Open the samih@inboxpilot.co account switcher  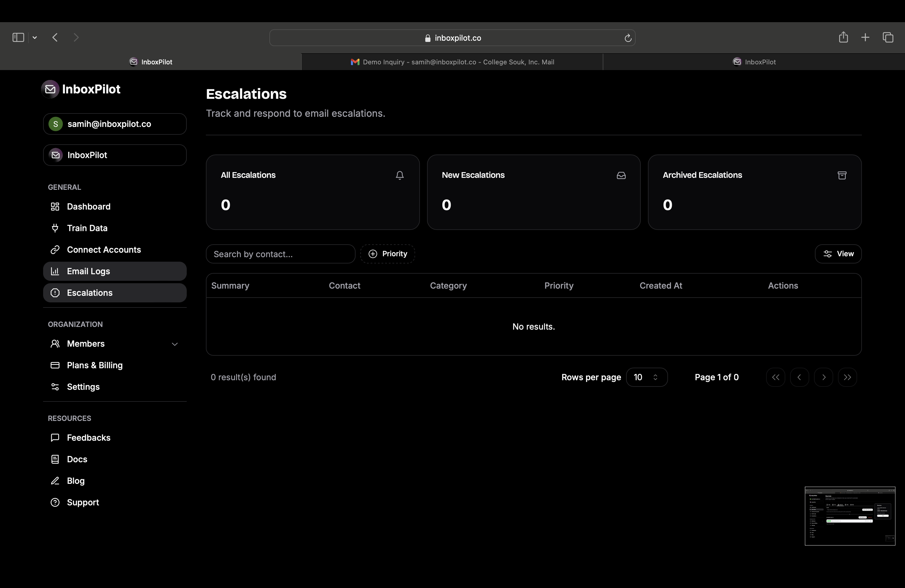coord(114,124)
